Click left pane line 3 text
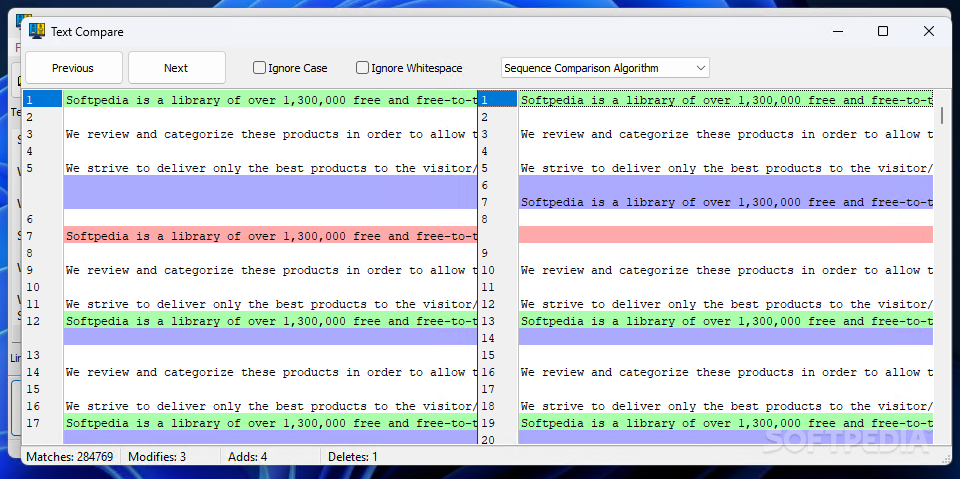The width and height of the screenshot is (960, 479). click(x=271, y=134)
